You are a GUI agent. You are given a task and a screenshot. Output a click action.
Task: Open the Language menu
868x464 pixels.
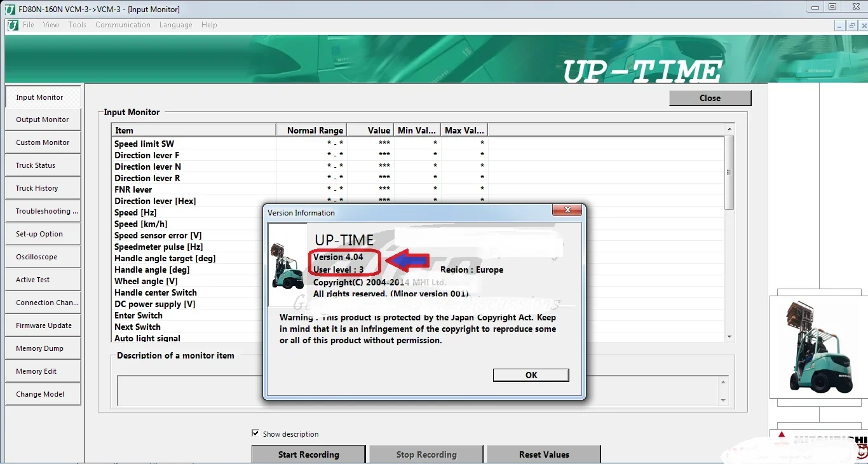click(175, 25)
